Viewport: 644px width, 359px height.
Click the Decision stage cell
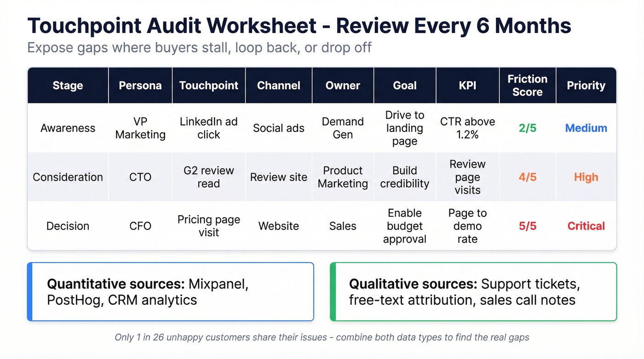(68, 226)
